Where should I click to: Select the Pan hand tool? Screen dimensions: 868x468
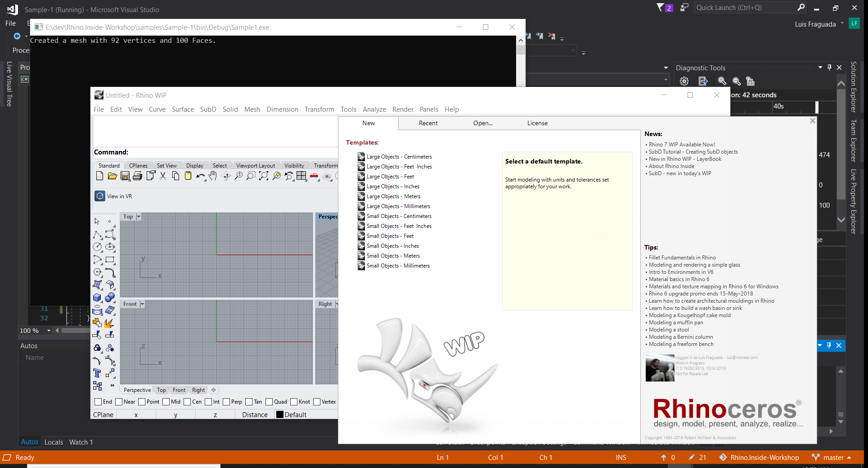pos(213,176)
